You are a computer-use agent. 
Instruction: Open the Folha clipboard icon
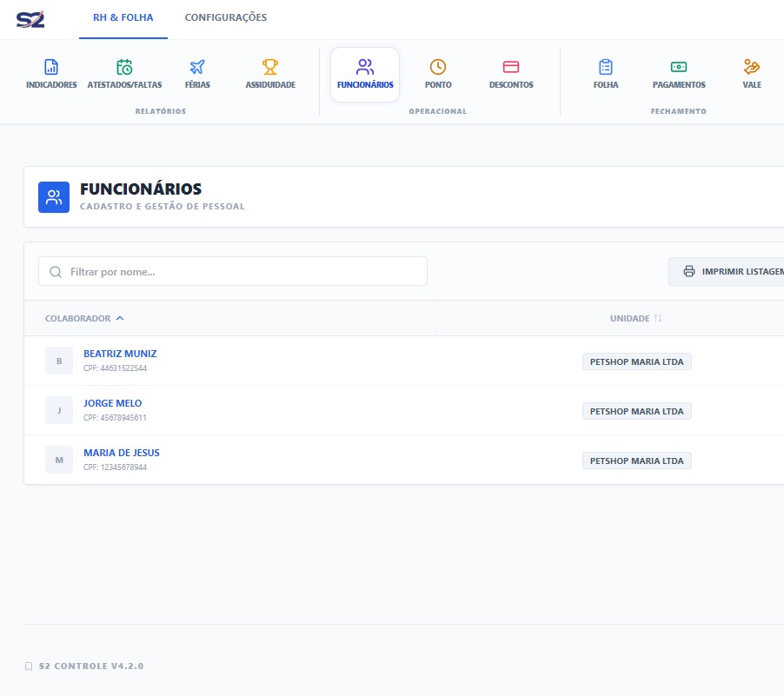[606, 67]
